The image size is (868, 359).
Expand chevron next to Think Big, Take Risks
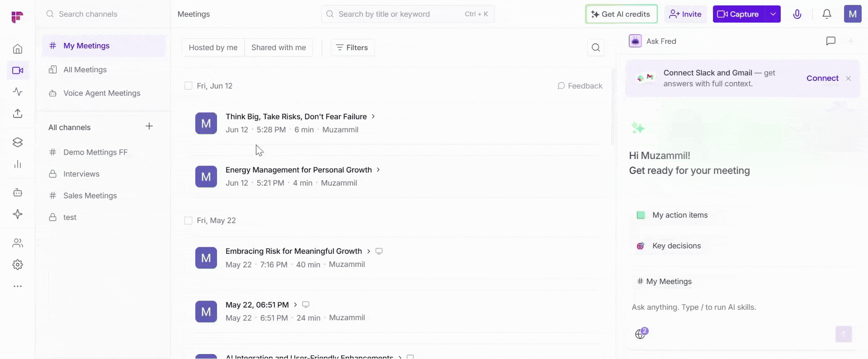pyautogui.click(x=373, y=117)
